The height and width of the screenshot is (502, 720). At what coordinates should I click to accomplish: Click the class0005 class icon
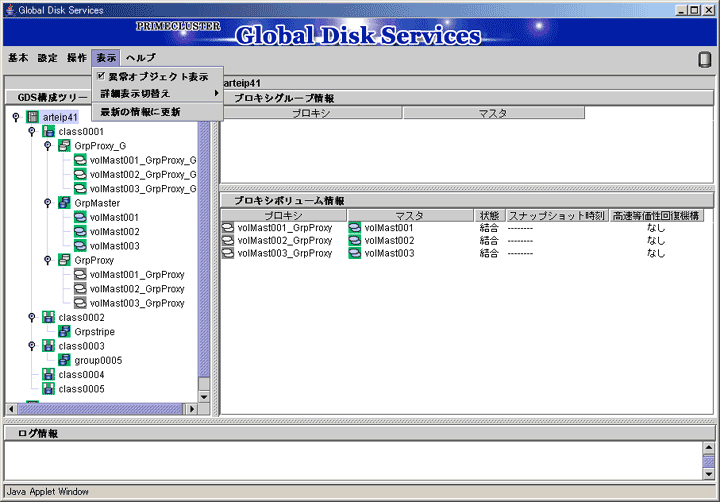coord(48,389)
